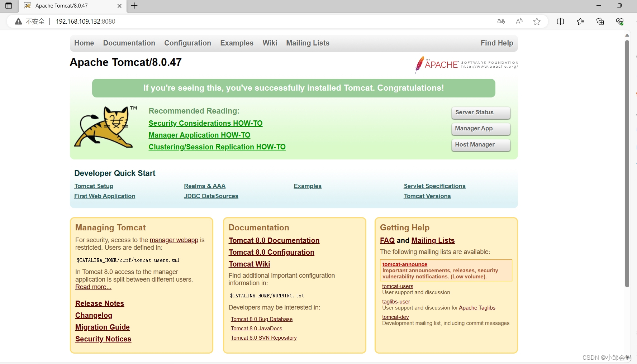Image resolution: width=637 pixels, height=364 pixels.
Task: Click the manager webapp link
Action: [x=174, y=240]
